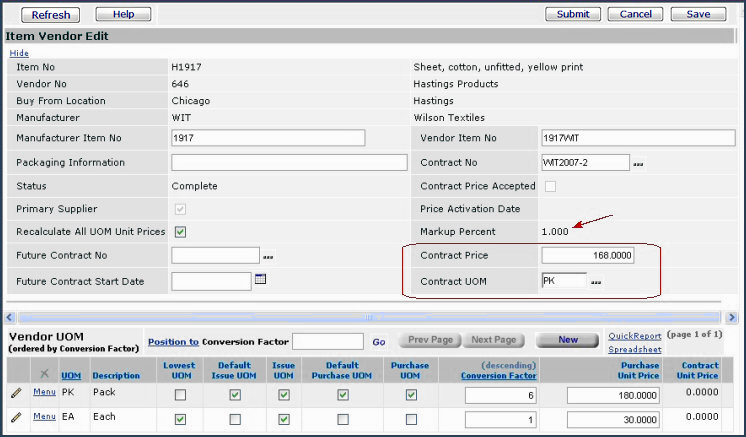Image resolution: width=746 pixels, height=437 pixels.
Task: Click the pencil edit icon for Pack row
Action: [15, 393]
